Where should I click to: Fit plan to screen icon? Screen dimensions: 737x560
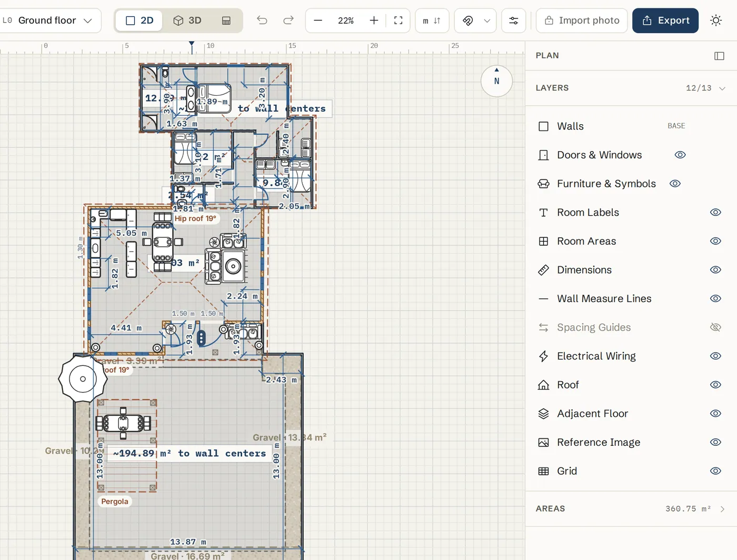pos(399,21)
